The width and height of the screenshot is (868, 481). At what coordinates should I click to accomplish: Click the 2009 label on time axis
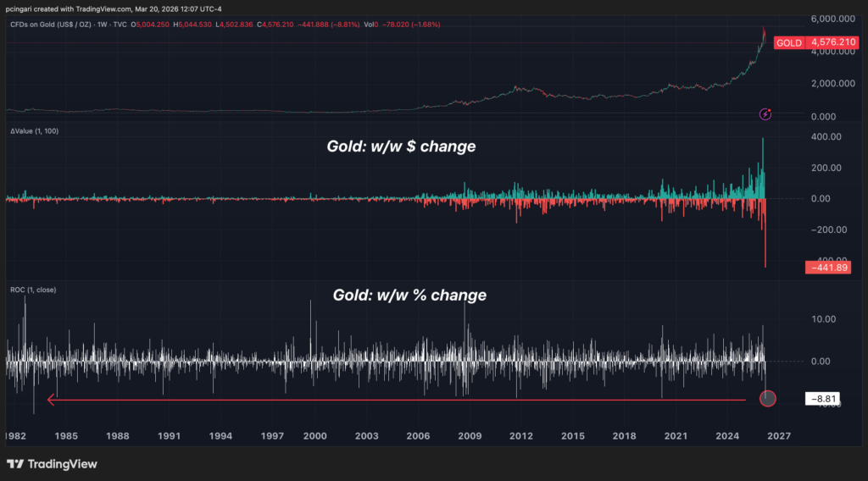pyautogui.click(x=470, y=436)
